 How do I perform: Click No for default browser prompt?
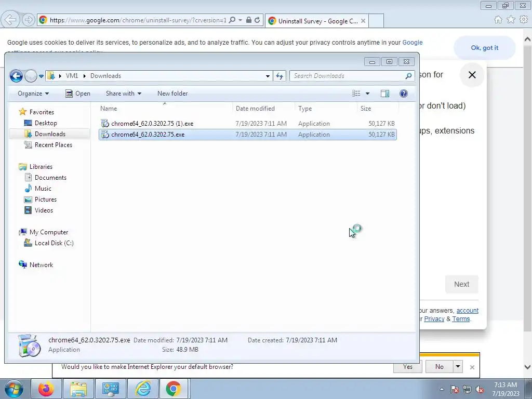[x=440, y=367]
